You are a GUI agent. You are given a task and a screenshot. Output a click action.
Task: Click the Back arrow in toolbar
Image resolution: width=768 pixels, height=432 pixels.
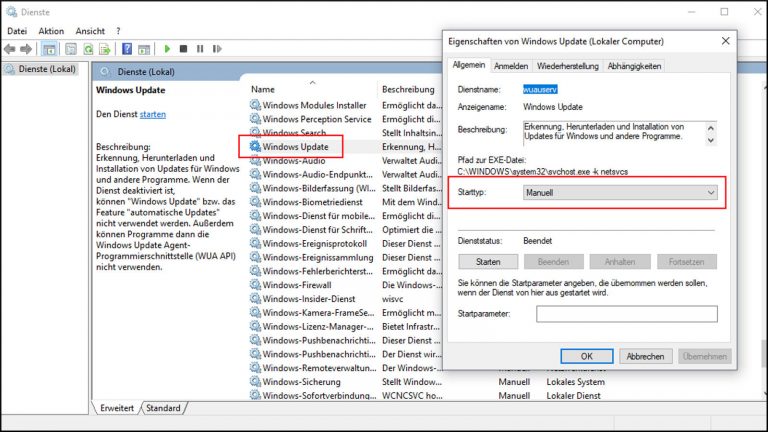10,48
